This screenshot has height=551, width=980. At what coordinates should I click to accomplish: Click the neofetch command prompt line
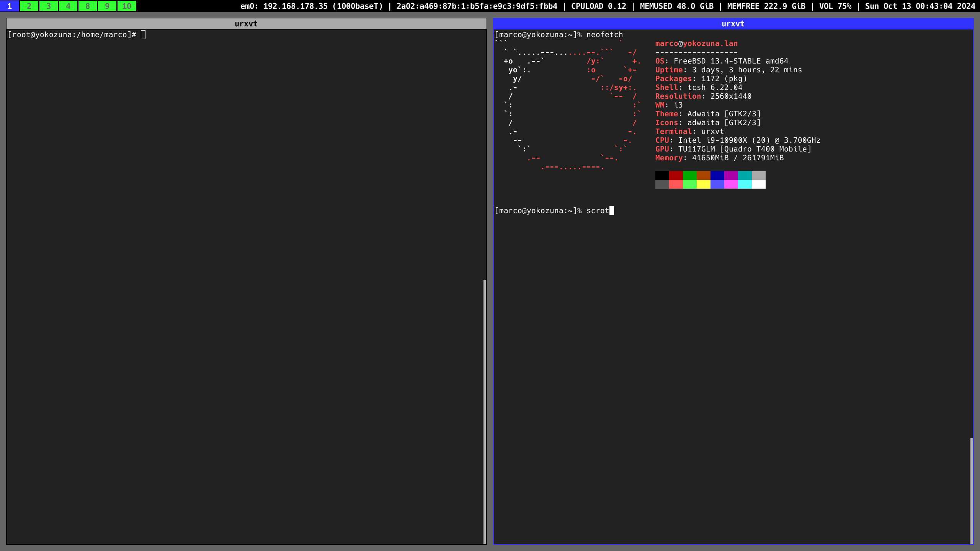tap(559, 35)
